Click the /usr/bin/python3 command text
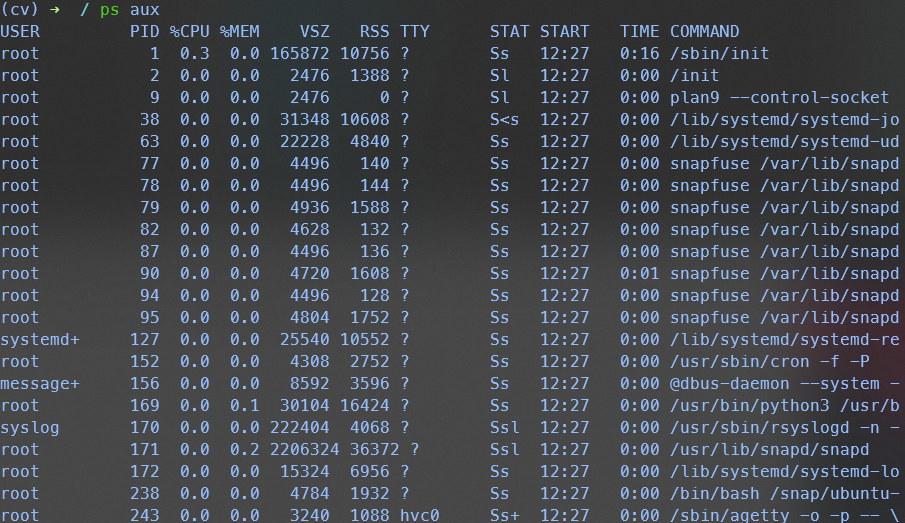 coord(749,405)
